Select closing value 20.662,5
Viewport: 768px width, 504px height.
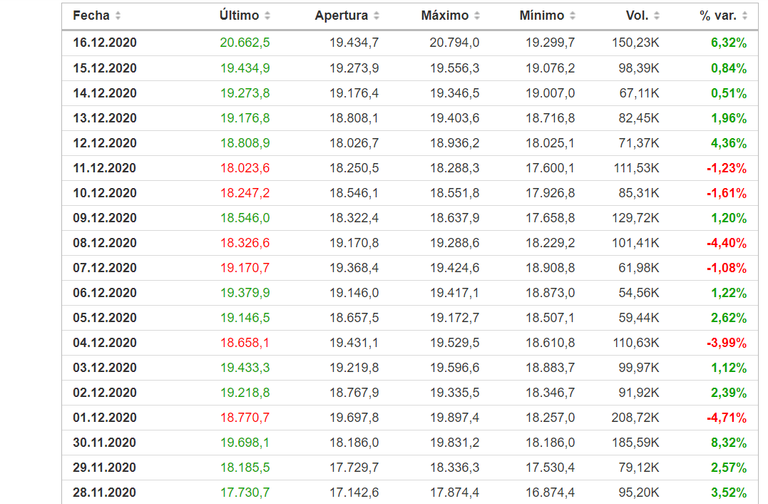tap(245, 43)
